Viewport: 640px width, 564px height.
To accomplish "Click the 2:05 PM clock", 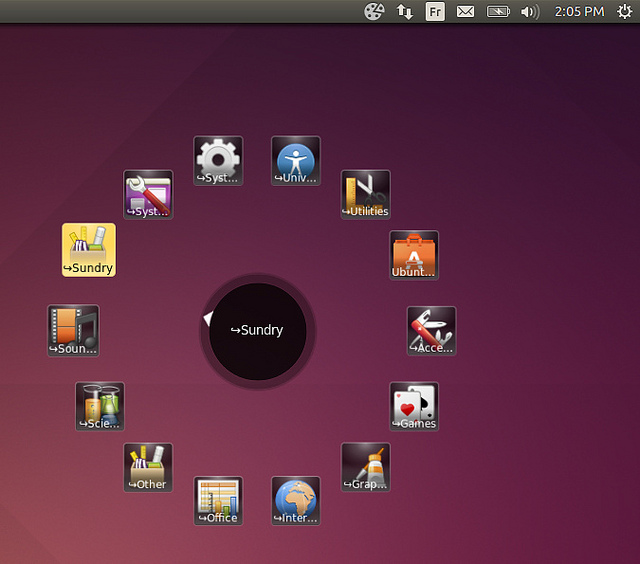I will (579, 12).
